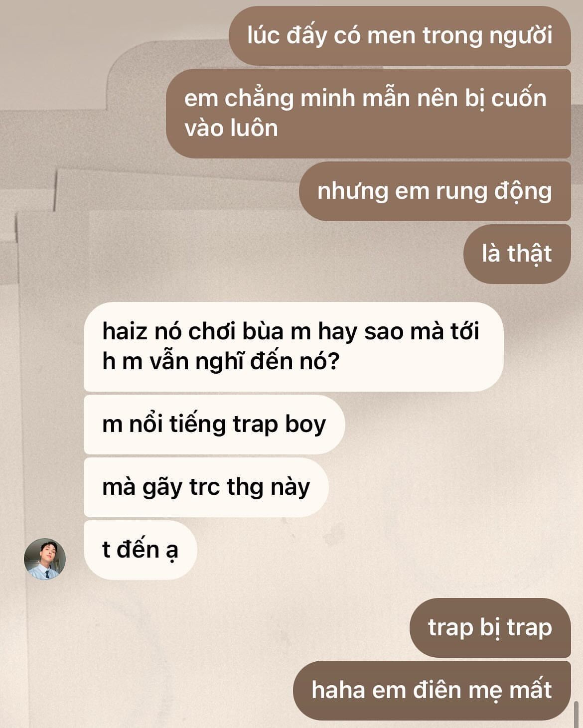Tap the 'em chẳng minh mẫn' message bubble
Image resolution: width=583 pixels, height=728 pixels.
[x=368, y=114]
